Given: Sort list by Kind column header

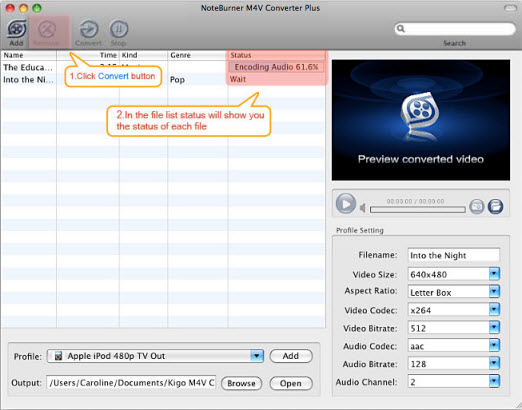Looking at the screenshot, I should click(x=143, y=55).
